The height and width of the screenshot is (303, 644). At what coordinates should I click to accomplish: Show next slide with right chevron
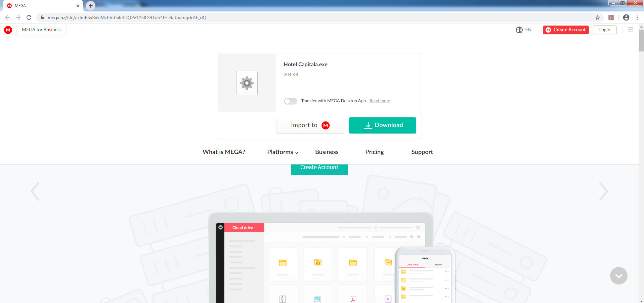click(x=603, y=191)
